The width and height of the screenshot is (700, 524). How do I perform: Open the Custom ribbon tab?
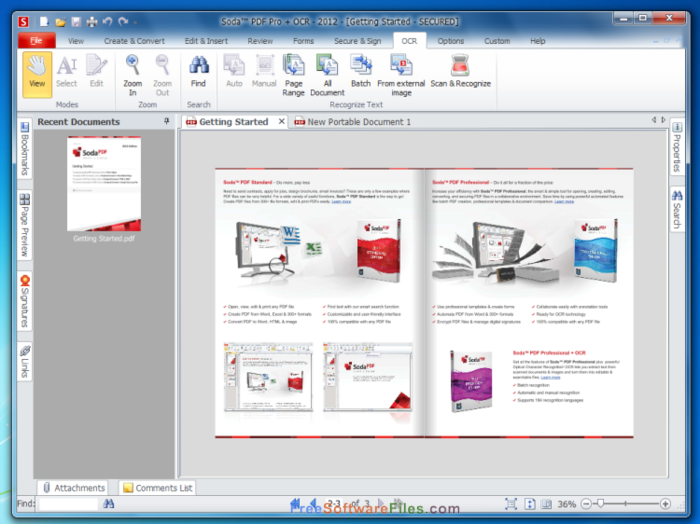497,41
